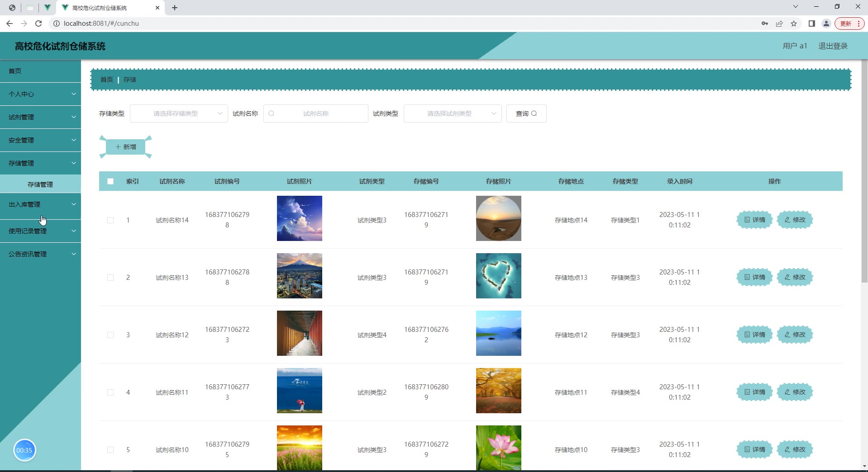Click 存储 in the breadcrumb bar
The image size is (868, 472).
click(130, 80)
